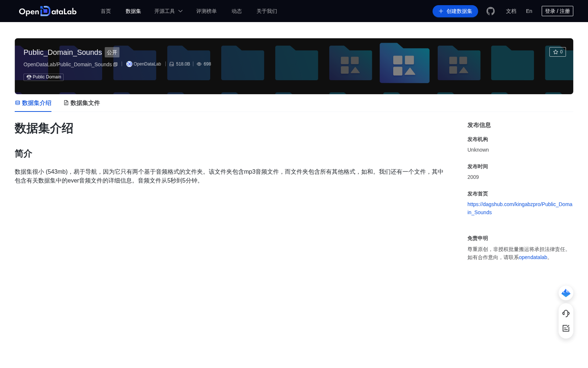
Task: Click the 登录 / 注册 button
Action: pyautogui.click(x=557, y=11)
